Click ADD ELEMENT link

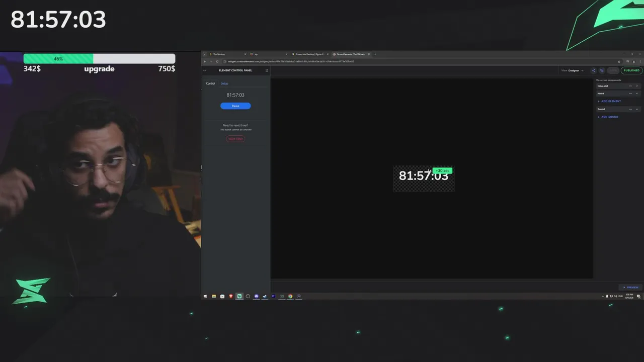tap(609, 101)
